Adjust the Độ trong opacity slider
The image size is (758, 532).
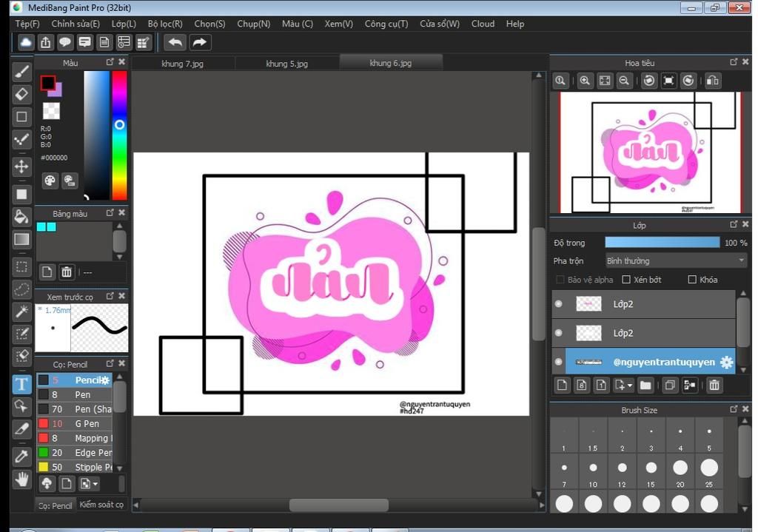[x=662, y=243]
